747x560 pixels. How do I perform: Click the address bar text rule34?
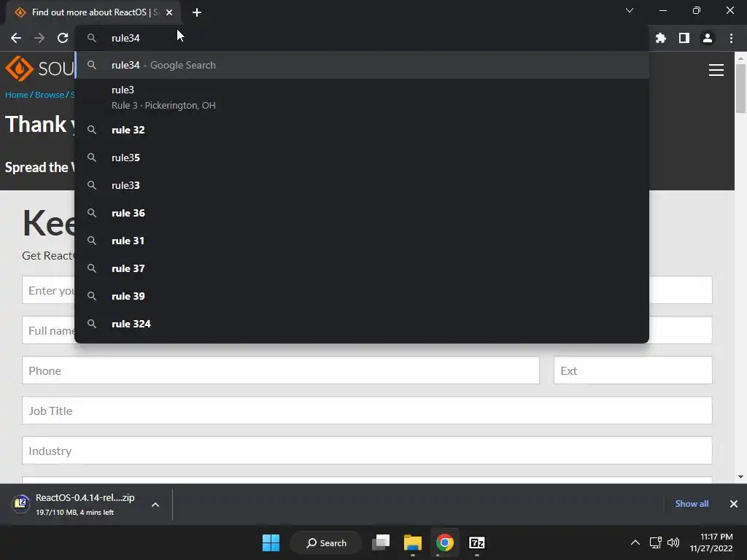click(x=125, y=38)
